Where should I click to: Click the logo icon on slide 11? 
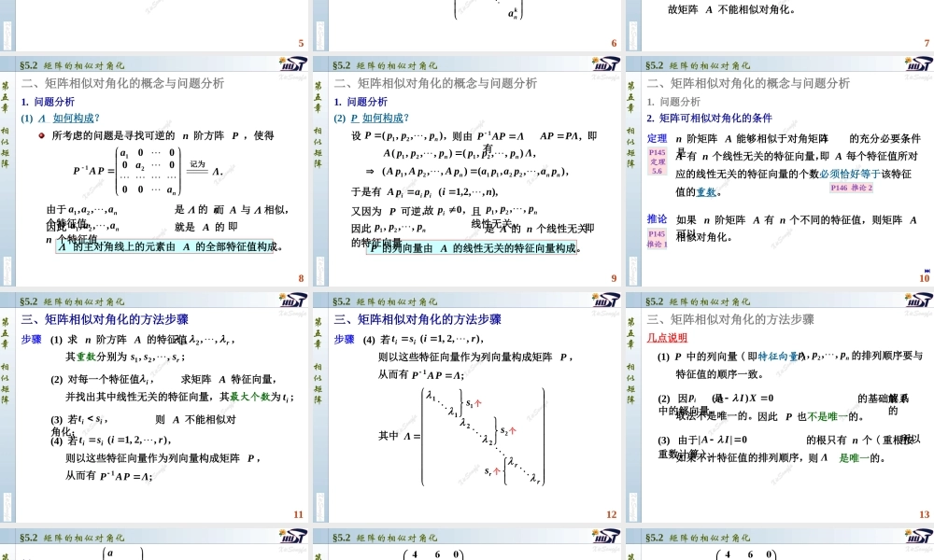[x=292, y=300]
